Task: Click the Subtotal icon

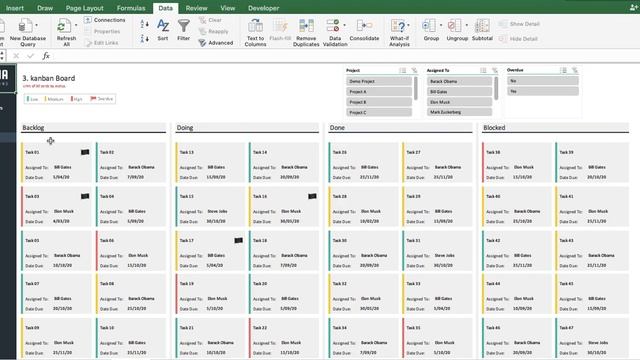Action: [x=482, y=26]
